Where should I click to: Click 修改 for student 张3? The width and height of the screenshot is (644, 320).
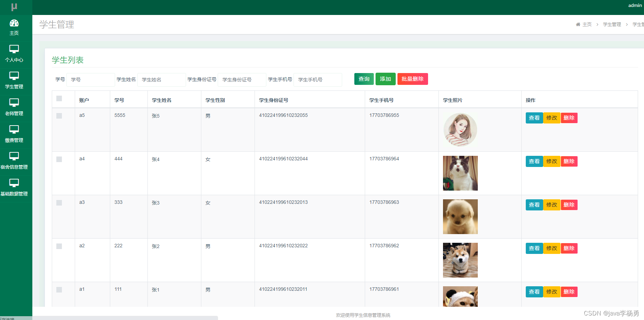click(x=552, y=205)
